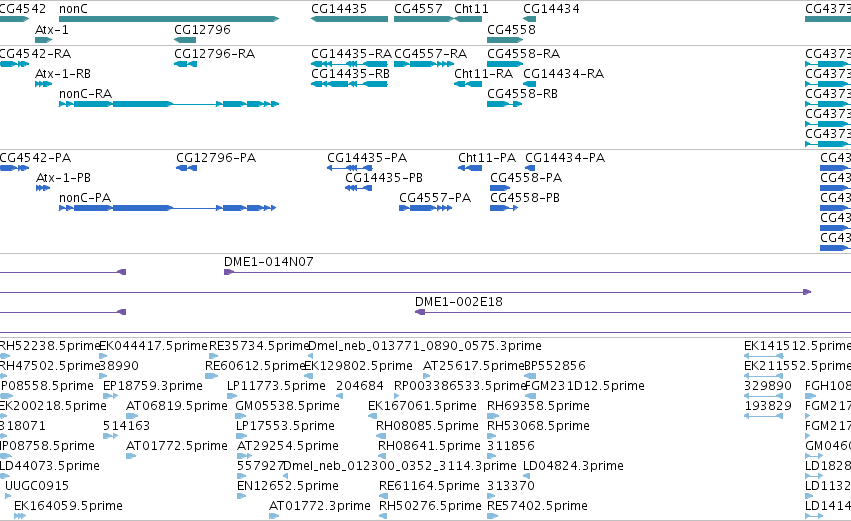The width and height of the screenshot is (851, 521).
Task: Select the Cht11-RA transcript
Action: (468, 84)
